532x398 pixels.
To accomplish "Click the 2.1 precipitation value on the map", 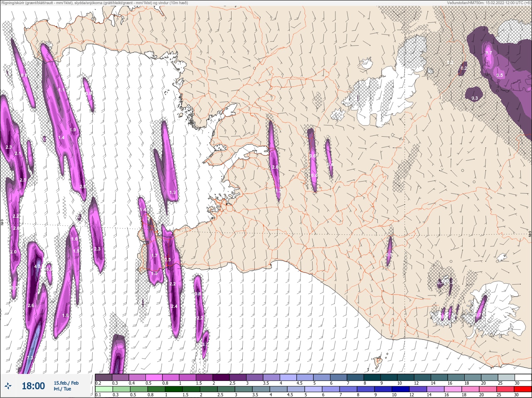I will point(18,154).
